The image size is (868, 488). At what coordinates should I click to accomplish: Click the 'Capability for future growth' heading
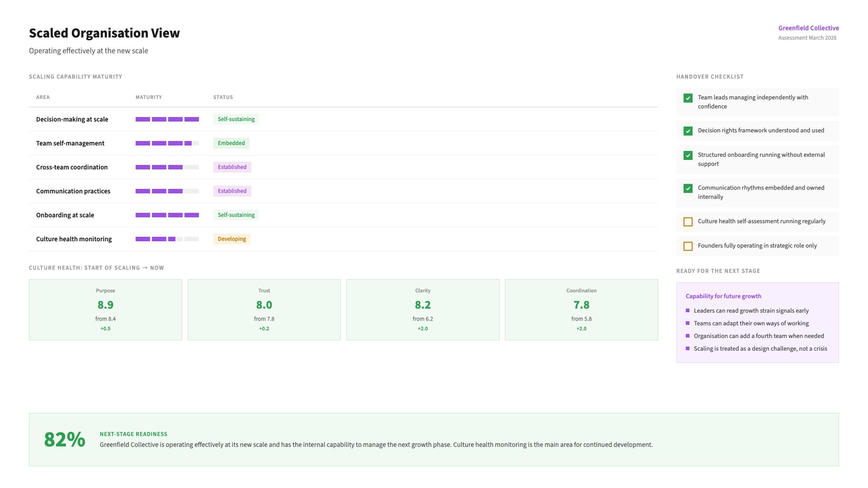723,296
